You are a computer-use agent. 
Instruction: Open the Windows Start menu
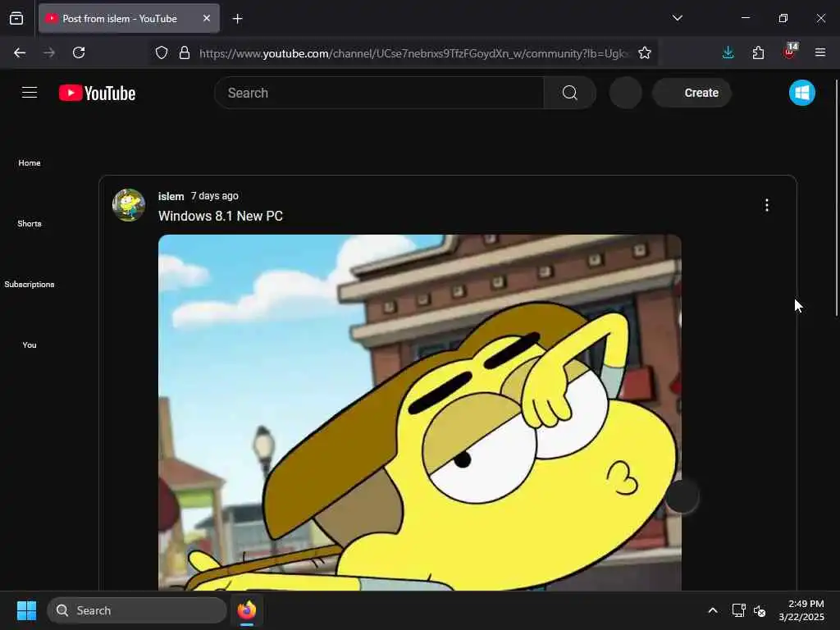click(x=26, y=610)
